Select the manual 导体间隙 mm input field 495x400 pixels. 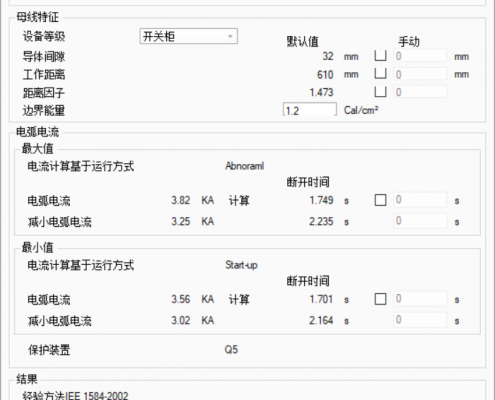tap(420, 56)
